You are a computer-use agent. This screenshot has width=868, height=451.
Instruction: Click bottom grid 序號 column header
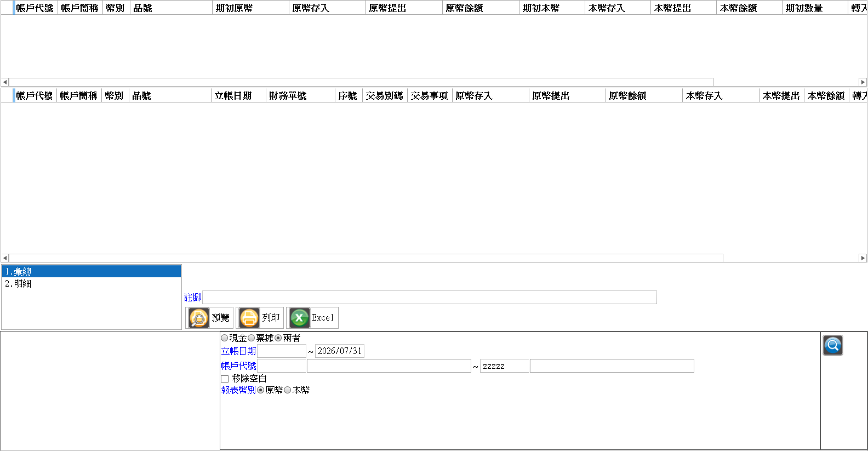tap(349, 96)
